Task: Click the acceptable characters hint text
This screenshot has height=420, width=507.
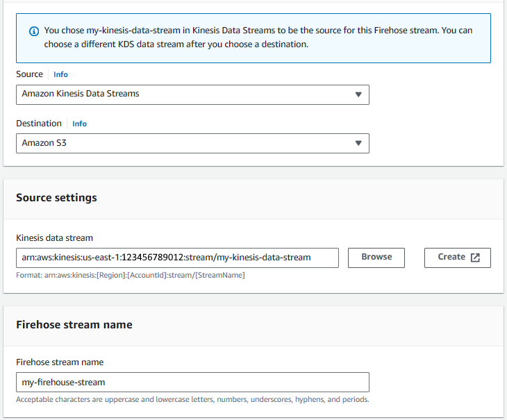Action: (192, 400)
